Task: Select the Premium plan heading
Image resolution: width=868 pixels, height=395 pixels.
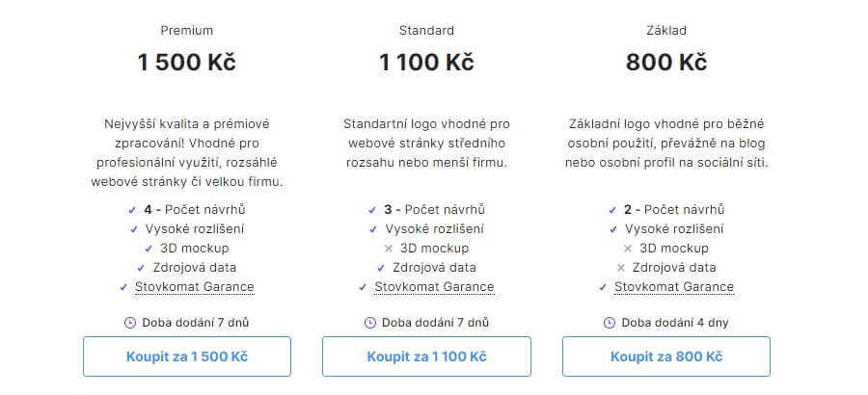Action: (x=186, y=31)
